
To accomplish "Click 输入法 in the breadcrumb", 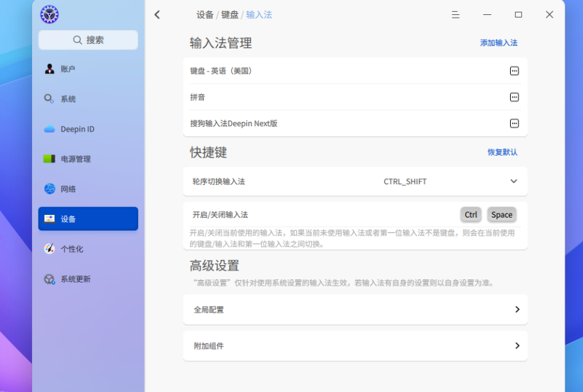I will [259, 15].
